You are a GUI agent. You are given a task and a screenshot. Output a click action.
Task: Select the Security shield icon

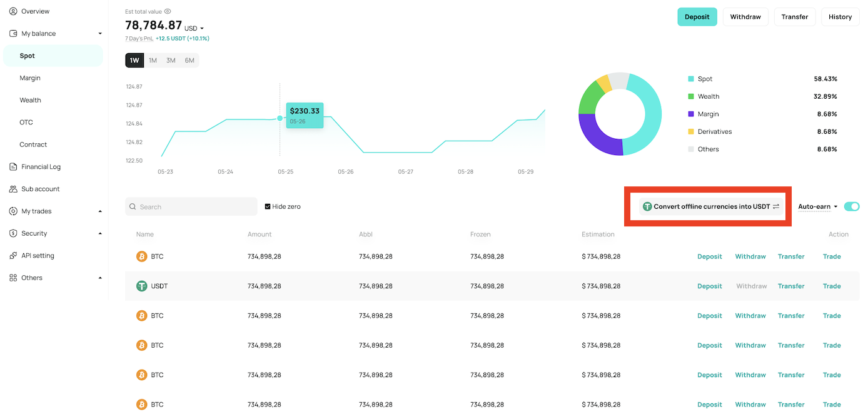tap(14, 233)
